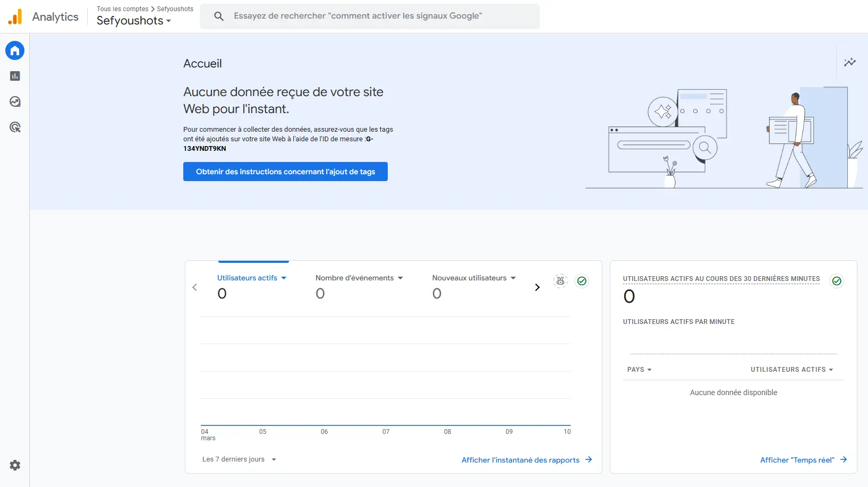Click the comparison icon on the metrics card

[x=560, y=281]
